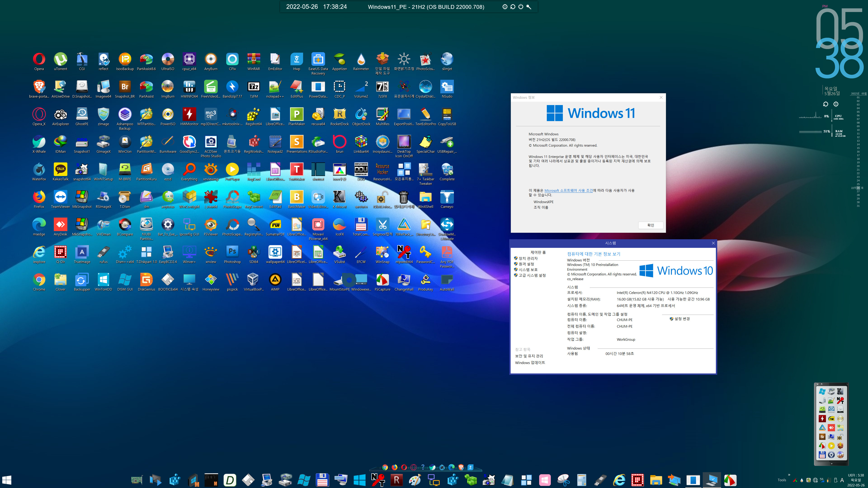Open the CrystalDiskInfo desktop icon
Viewport: 868px width, 488px height.
tap(425, 89)
